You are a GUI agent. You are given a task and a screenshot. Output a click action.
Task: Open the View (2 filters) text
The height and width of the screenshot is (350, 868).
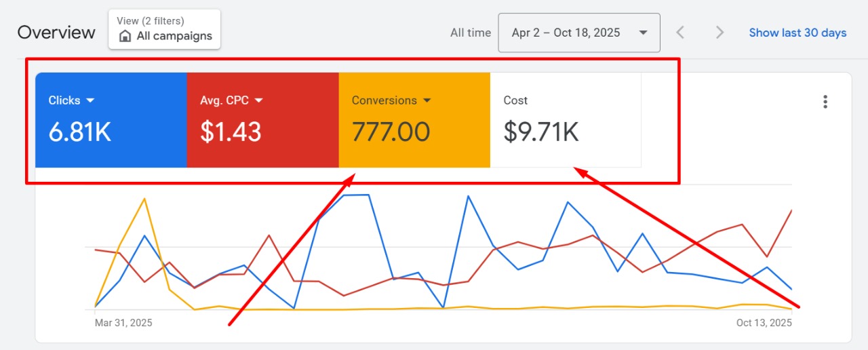pyautogui.click(x=150, y=21)
